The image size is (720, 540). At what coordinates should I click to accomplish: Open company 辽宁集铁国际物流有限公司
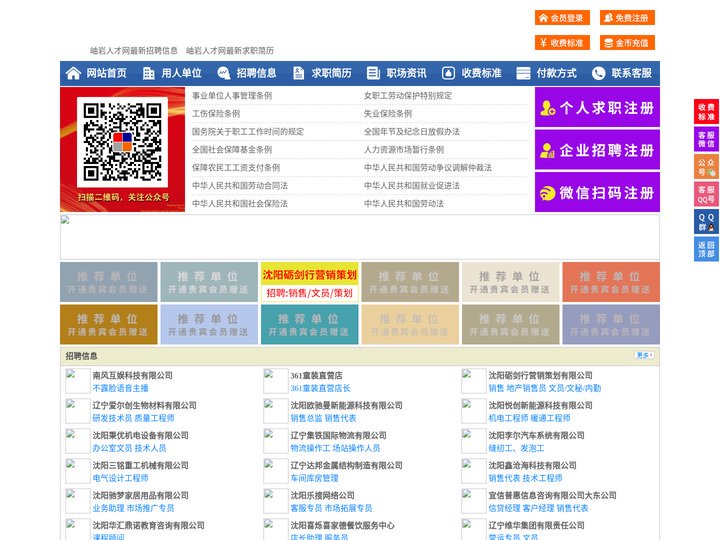click(338, 435)
